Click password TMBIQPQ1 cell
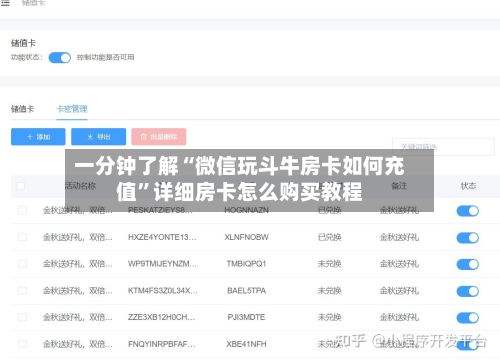The height and width of the screenshot is (361, 500). [246, 264]
